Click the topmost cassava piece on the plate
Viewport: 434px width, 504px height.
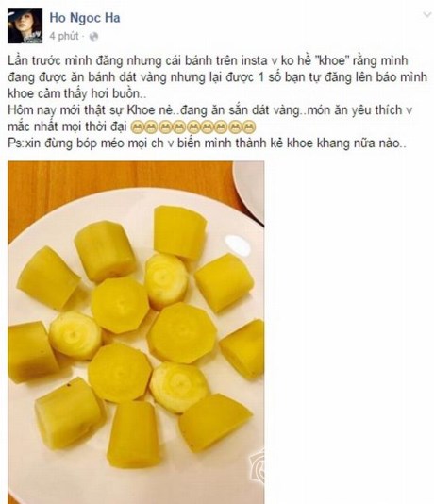click(x=179, y=232)
